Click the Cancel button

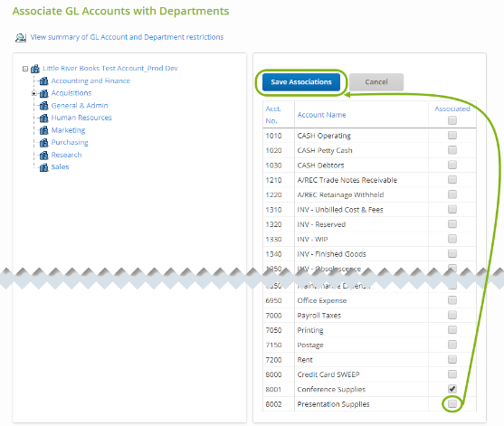tap(376, 82)
